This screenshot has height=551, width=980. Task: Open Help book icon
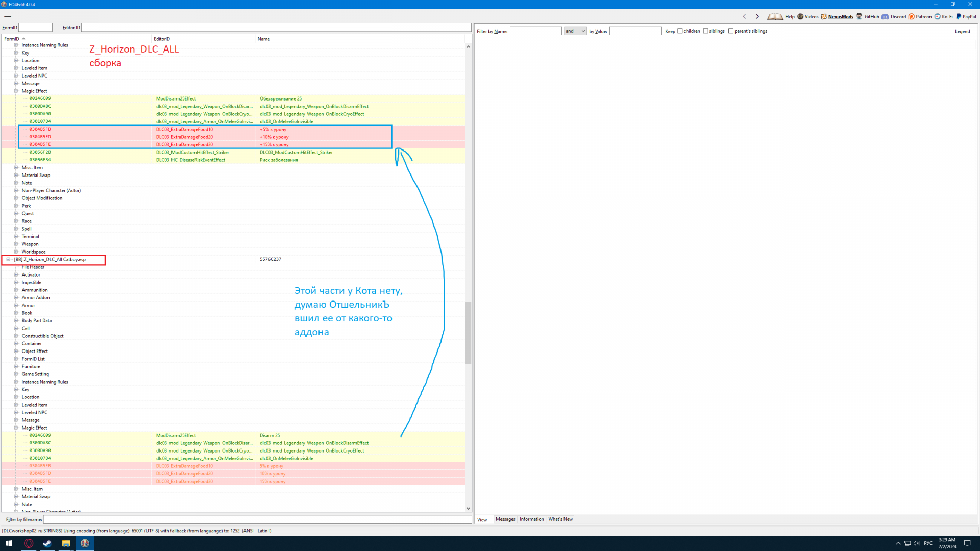pyautogui.click(x=775, y=16)
